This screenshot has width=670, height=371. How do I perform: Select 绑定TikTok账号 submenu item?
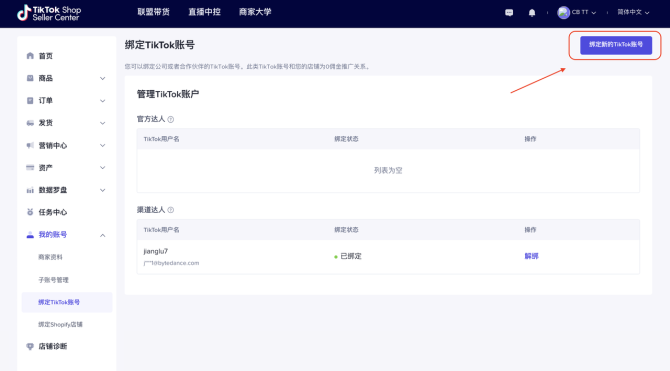click(67, 302)
